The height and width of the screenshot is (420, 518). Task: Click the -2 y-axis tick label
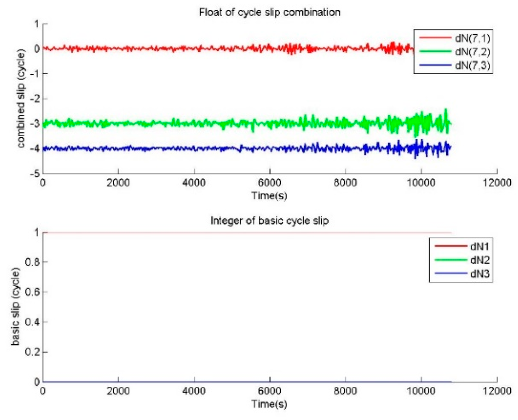pos(35,99)
